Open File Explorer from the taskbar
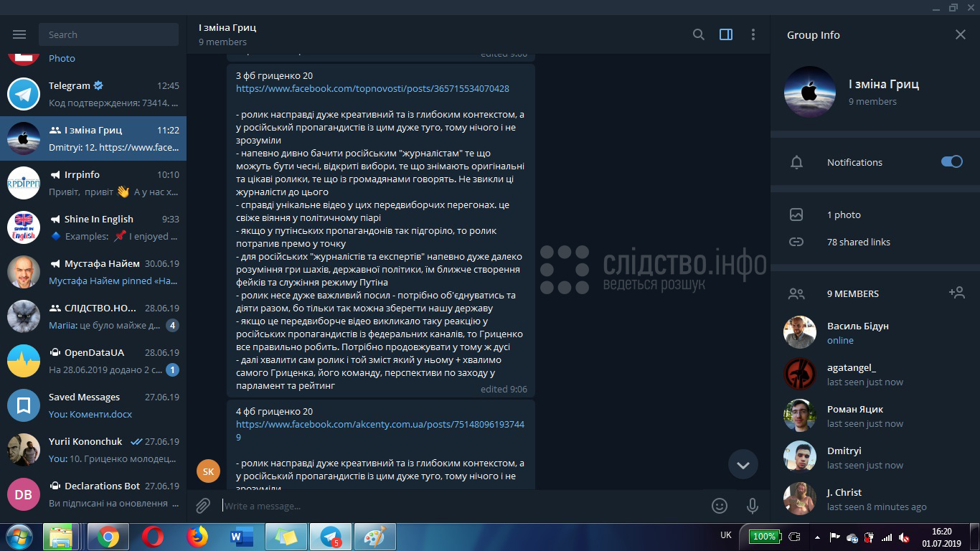 (61, 537)
